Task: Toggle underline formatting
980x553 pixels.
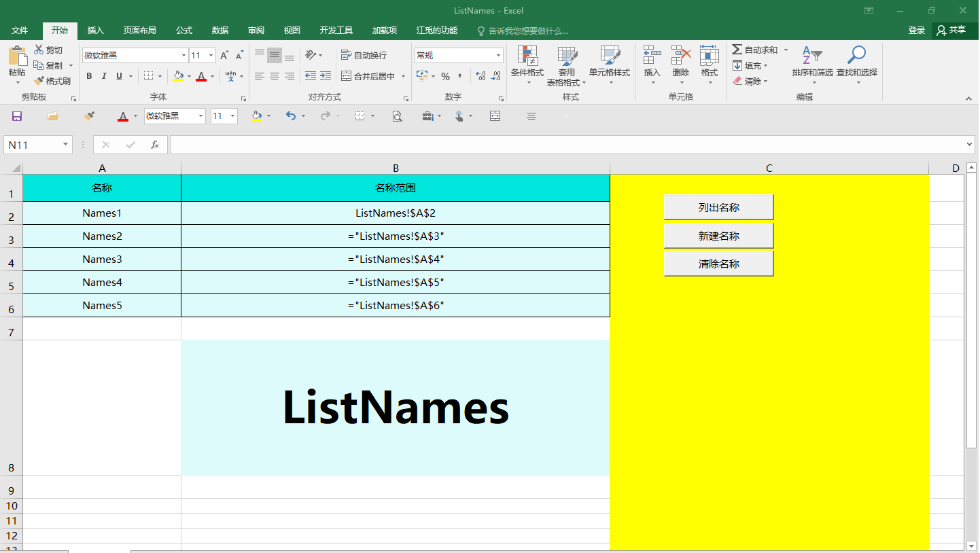Action: coord(120,76)
